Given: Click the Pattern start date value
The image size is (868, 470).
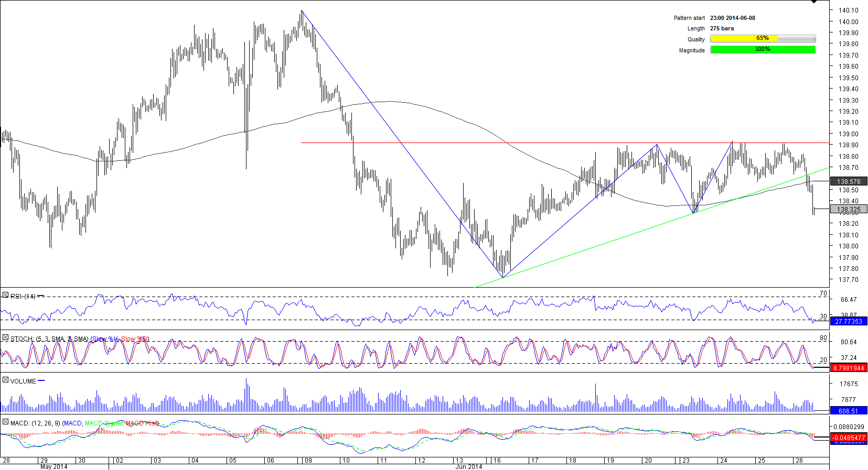Looking at the screenshot, I should point(733,18).
